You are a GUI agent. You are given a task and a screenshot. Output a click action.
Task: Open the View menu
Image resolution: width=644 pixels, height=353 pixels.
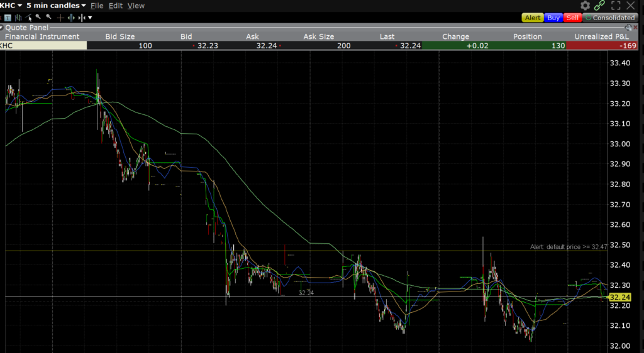136,6
